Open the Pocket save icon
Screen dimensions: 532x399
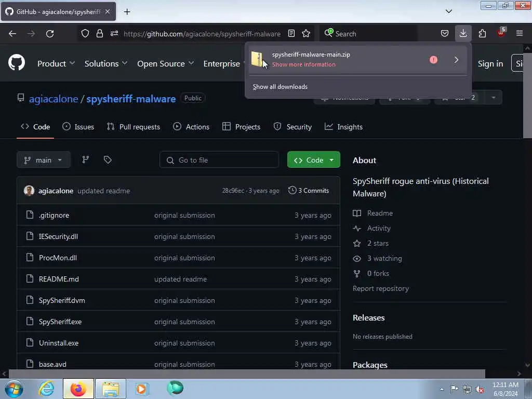(x=445, y=33)
